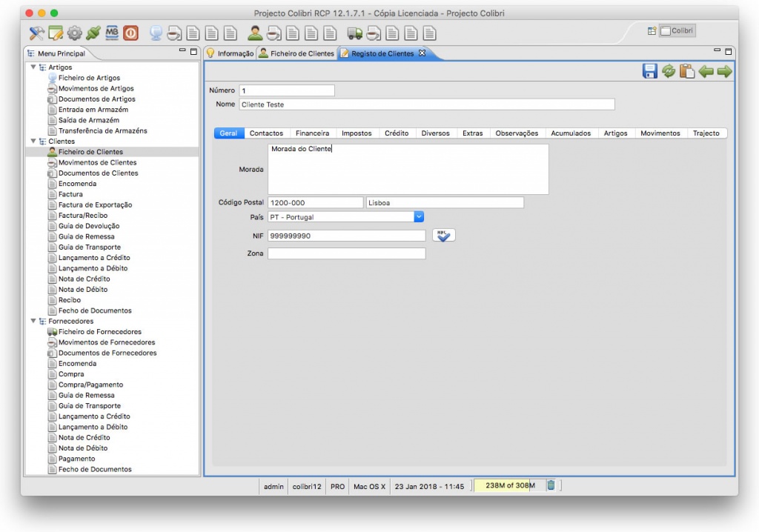The height and width of the screenshot is (532, 759).
Task: Switch to the Observações tab
Action: (x=517, y=133)
